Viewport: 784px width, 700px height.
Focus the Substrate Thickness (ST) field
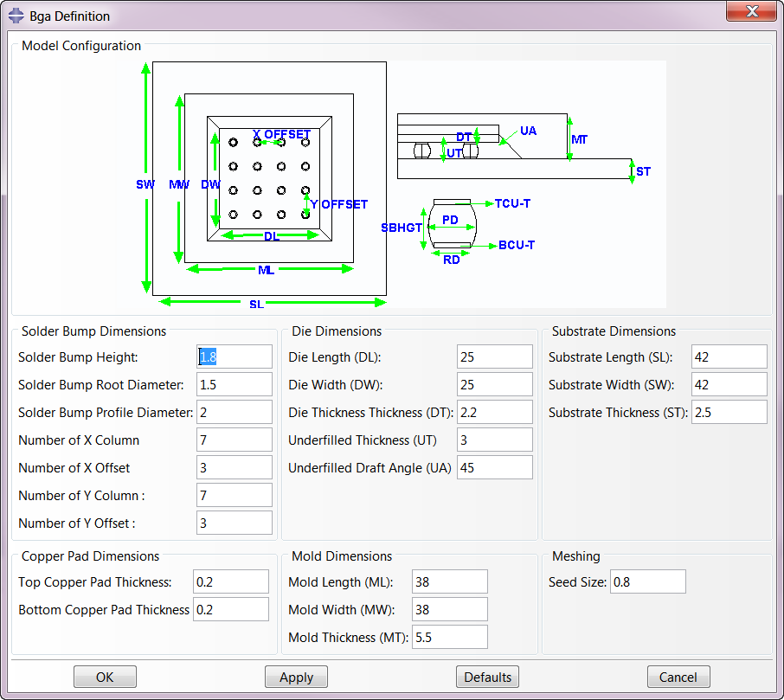pos(729,412)
